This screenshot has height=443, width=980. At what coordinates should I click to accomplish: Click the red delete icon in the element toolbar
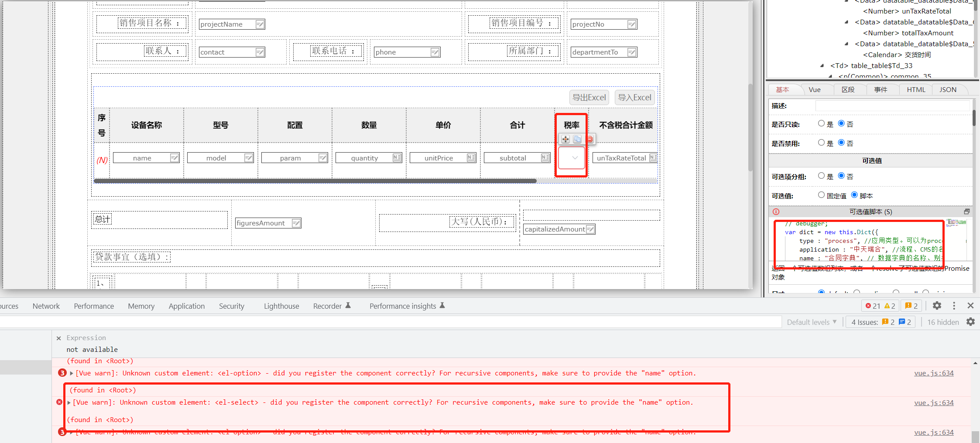click(x=590, y=139)
